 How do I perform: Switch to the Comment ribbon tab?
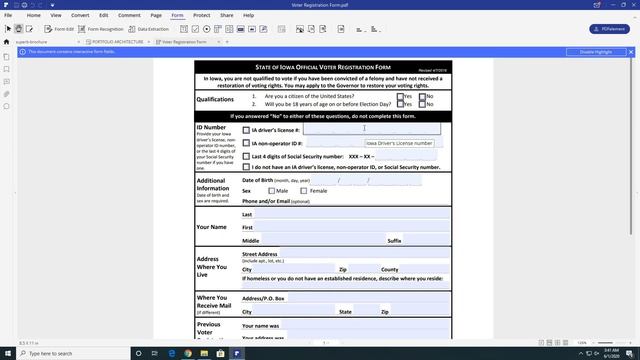129,15
